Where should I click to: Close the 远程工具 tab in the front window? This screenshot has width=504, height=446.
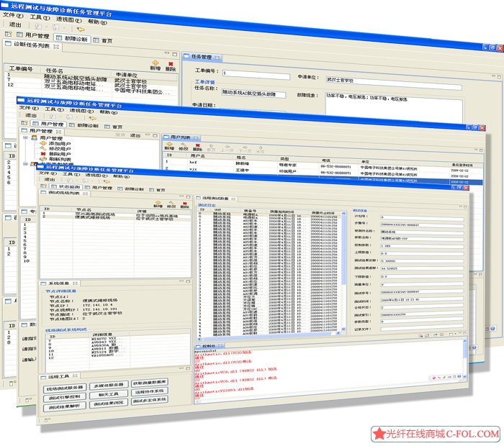click(75, 376)
